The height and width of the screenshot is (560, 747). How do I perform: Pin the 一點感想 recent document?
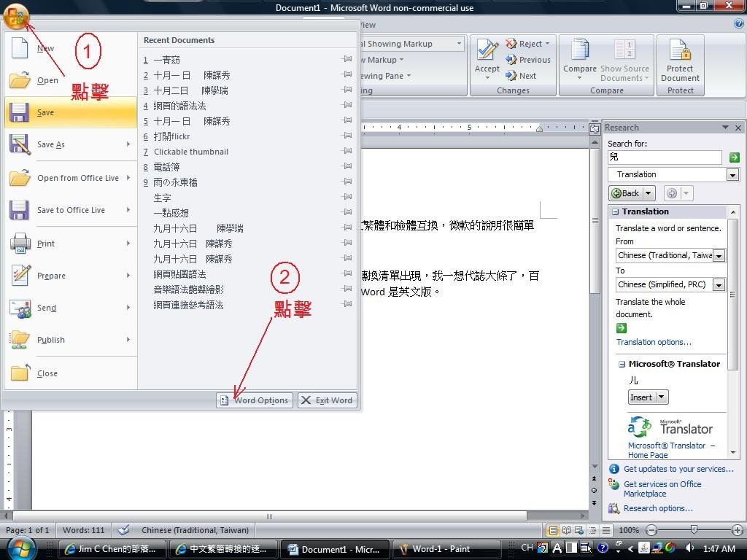click(x=347, y=212)
